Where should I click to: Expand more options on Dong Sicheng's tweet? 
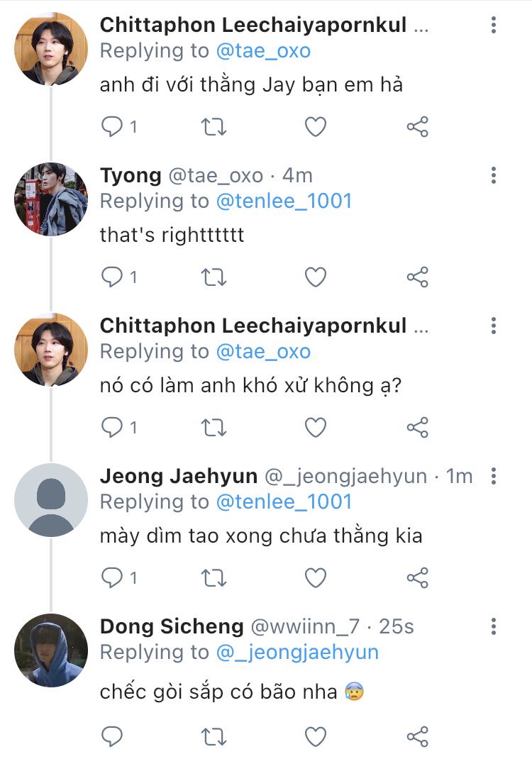point(494,626)
